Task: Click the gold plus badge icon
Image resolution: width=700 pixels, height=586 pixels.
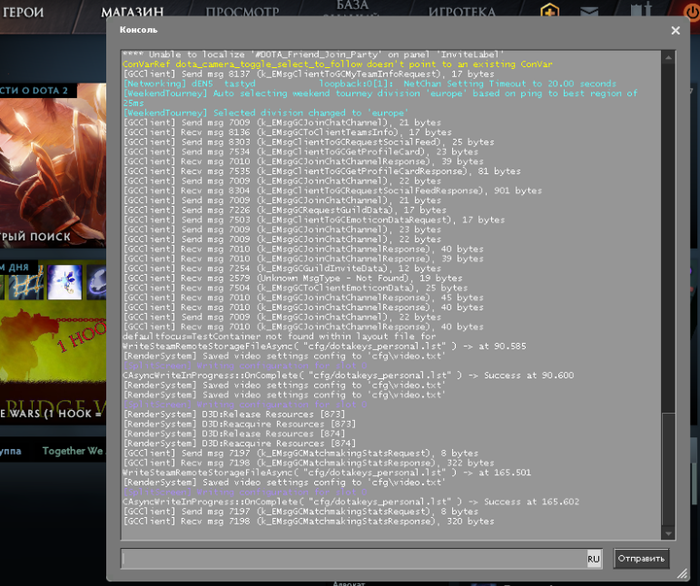Action: [550, 10]
